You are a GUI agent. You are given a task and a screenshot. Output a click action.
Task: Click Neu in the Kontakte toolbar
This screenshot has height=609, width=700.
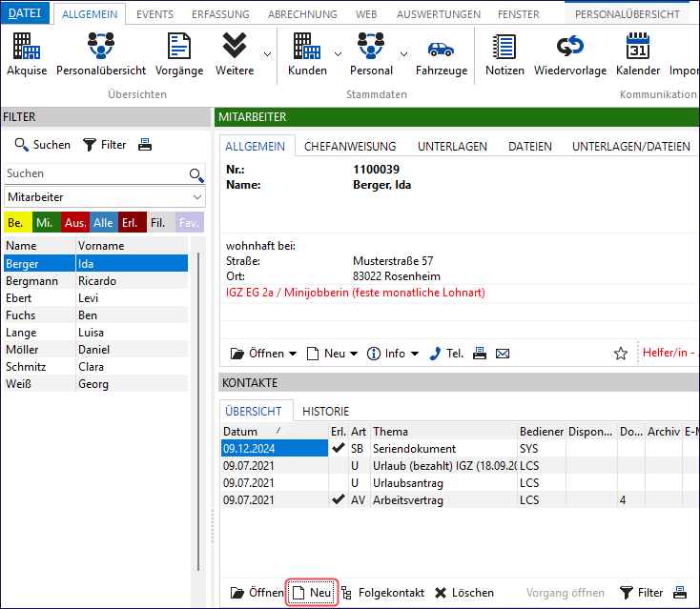[x=312, y=593]
